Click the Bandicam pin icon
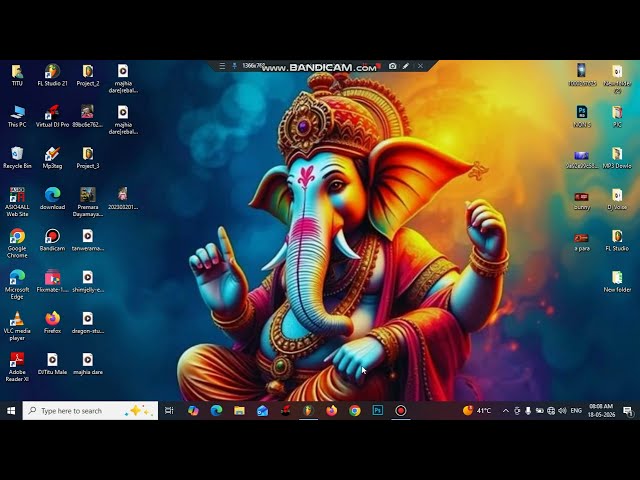Image resolution: width=640 pixels, height=480 pixels. coord(234,66)
